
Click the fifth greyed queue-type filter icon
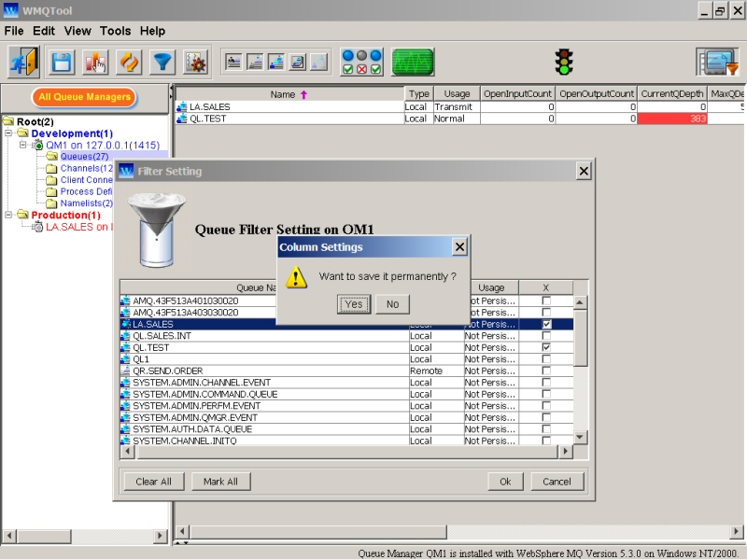click(x=319, y=63)
